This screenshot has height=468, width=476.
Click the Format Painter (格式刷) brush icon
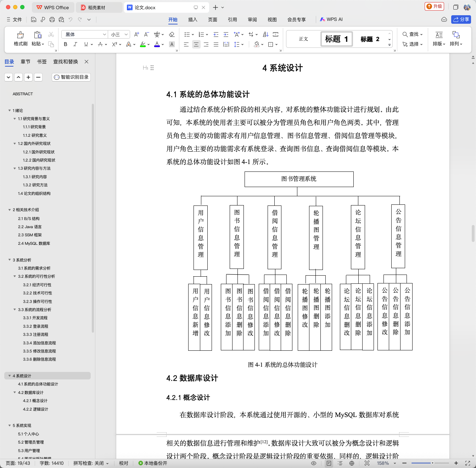point(21,35)
